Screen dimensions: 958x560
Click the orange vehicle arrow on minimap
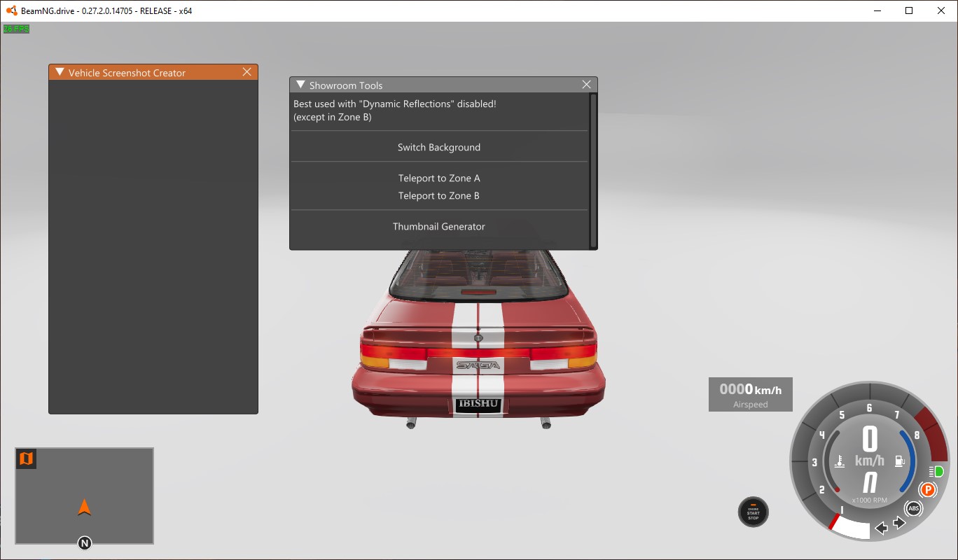pyautogui.click(x=84, y=507)
